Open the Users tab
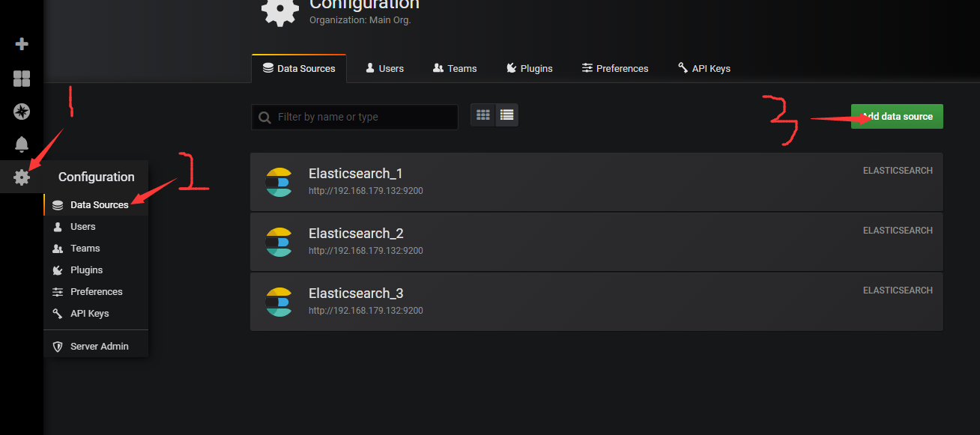Viewport: 980px width, 435px height. pos(384,68)
